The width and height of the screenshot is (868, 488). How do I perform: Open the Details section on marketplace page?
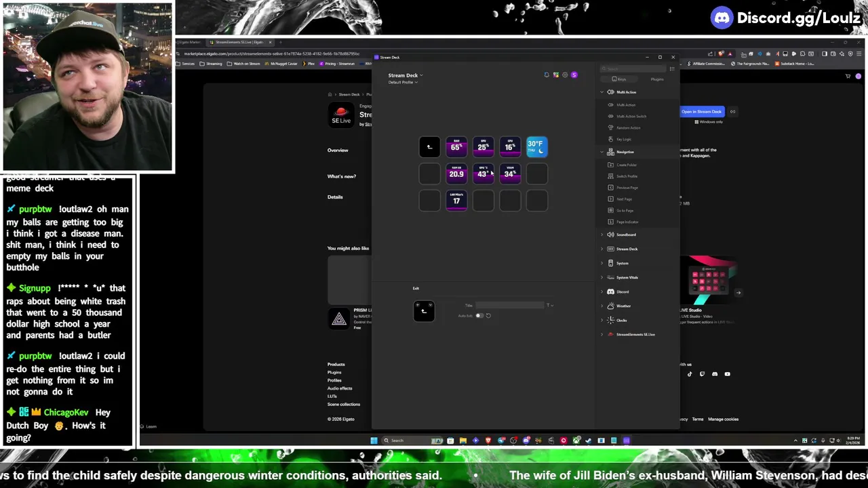coord(335,197)
